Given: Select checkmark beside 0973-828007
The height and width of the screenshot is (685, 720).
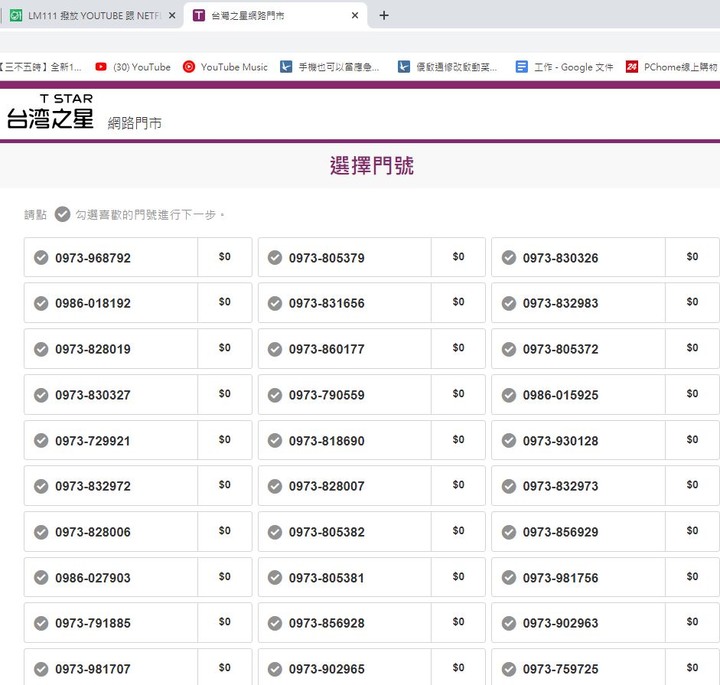Looking at the screenshot, I should pyautogui.click(x=275, y=486).
